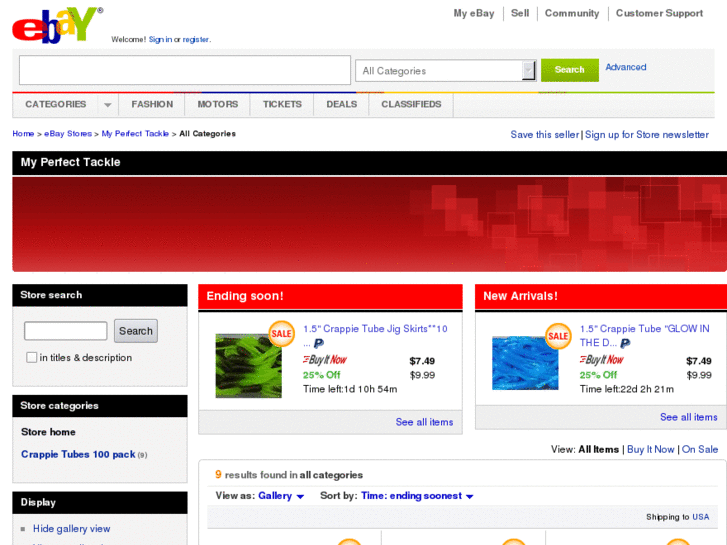
Task: Click the green Search button
Action: tap(569, 70)
